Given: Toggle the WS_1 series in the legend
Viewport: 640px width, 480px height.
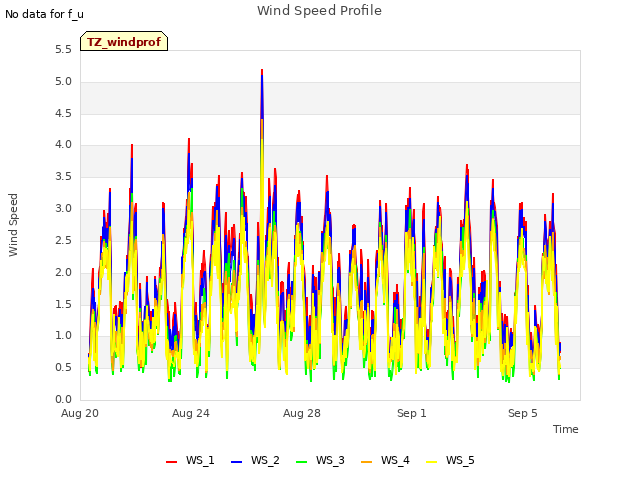Looking at the screenshot, I should (190, 461).
